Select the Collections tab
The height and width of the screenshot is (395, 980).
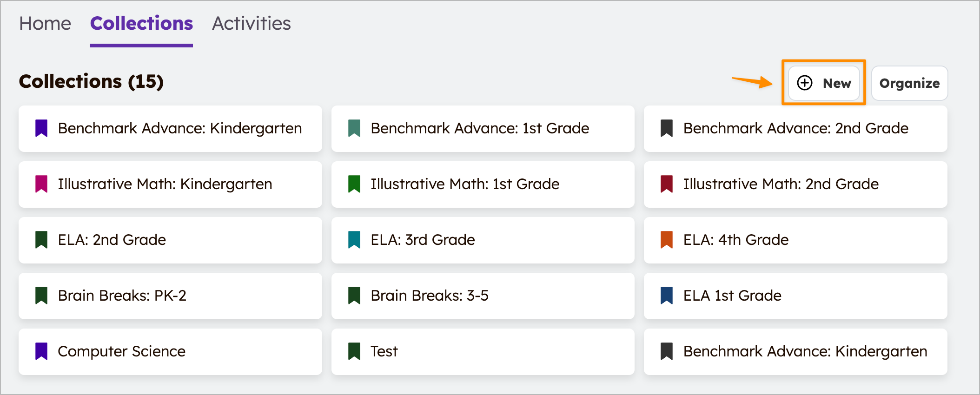click(141, 24)
